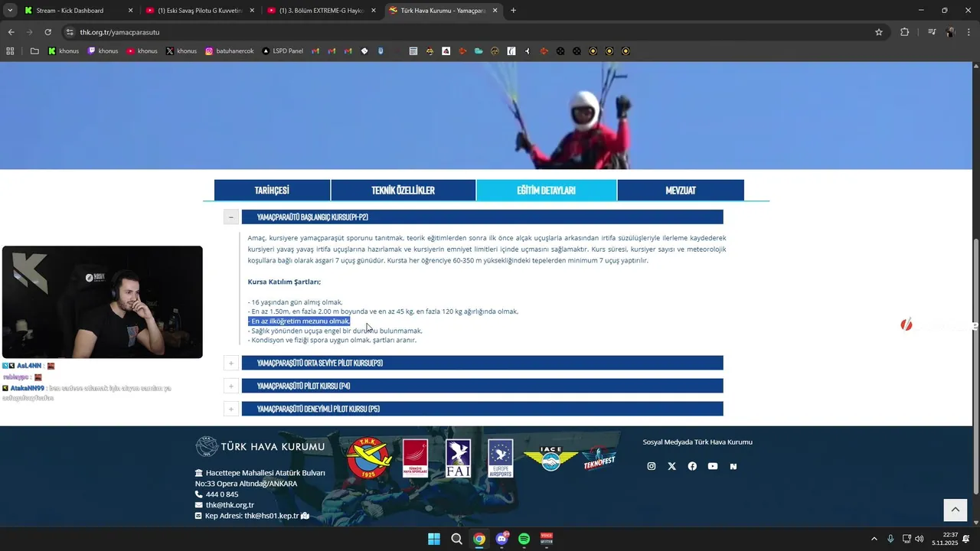Reload the current page
Viewport: 980px width, 551px height.
47,32
